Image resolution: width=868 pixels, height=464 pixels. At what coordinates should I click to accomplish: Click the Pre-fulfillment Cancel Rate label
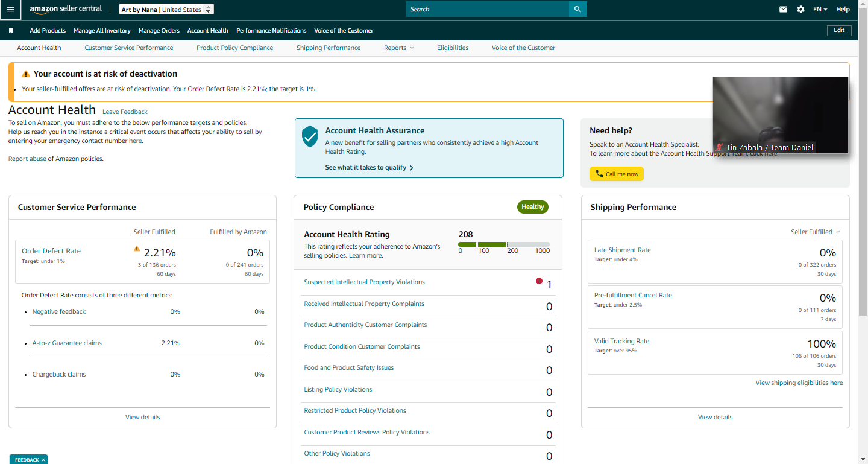pyautogui.click(x=633, y=295)
